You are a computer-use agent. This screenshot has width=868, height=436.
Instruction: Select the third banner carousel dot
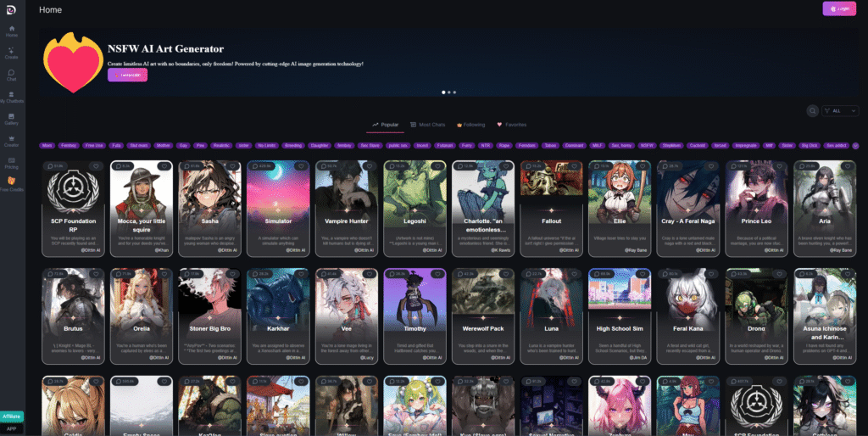454,92
